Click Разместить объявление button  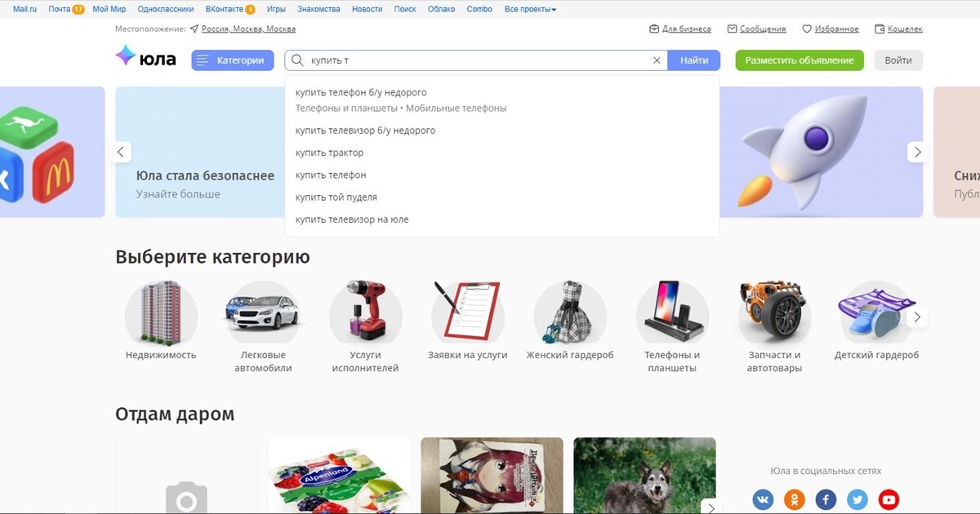tap(799, 60)
